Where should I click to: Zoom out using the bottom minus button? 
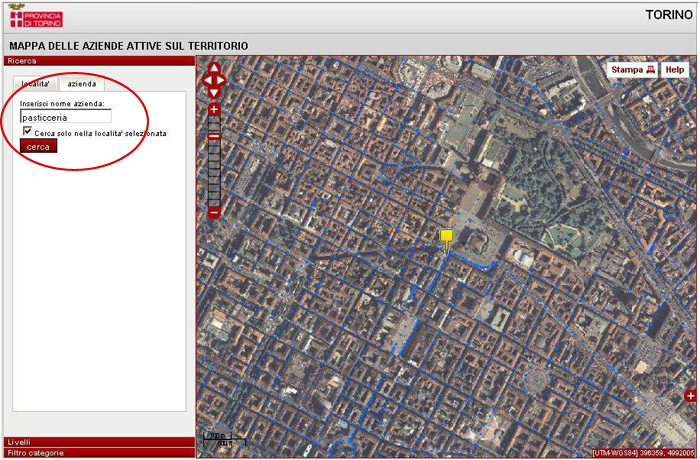[214, 213]
